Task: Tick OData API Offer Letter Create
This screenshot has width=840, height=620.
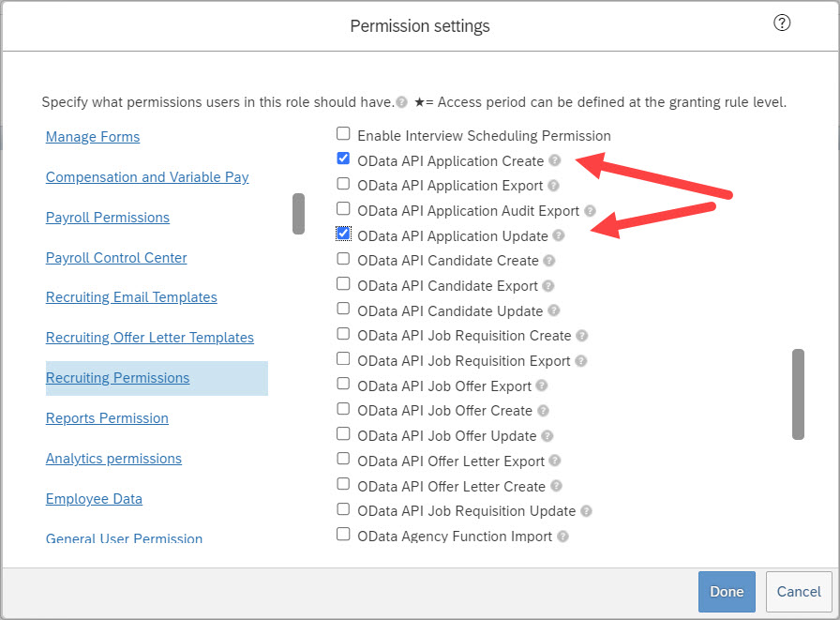Action: click(x=343, y=484)
